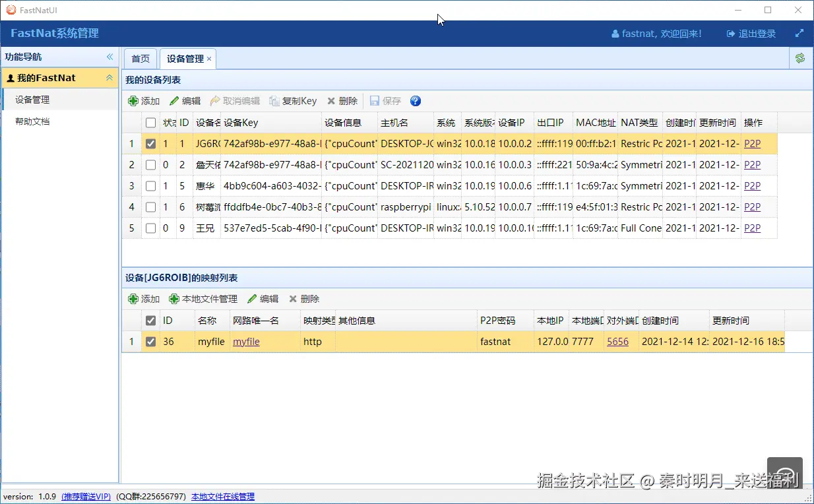Toggle the select-all checkbox in the device list header
Image resolution: width=814 pixels, height=504 pixels.
tap(150, 122)
